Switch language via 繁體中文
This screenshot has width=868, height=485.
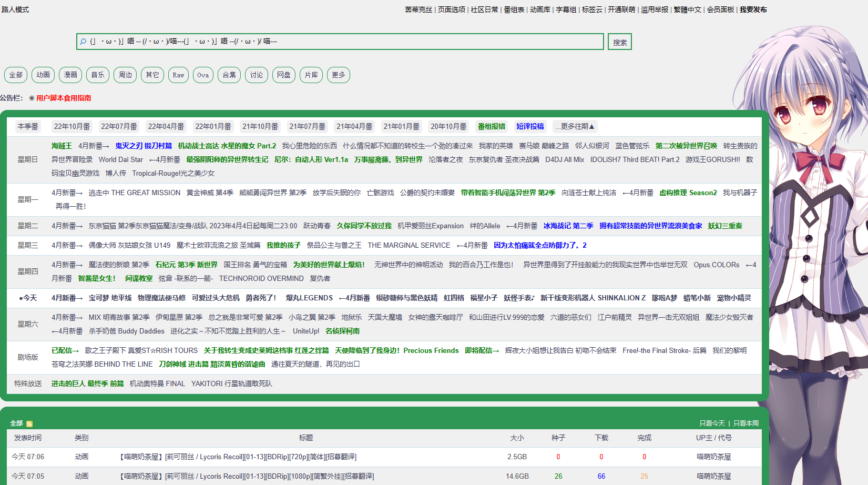[x=688, y=9]
